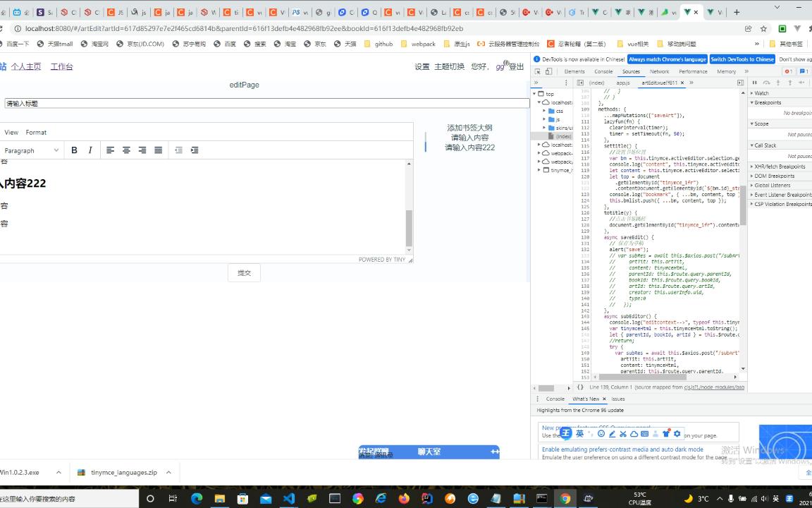
Task: Click the 提交 submit button
Action: 243,272
